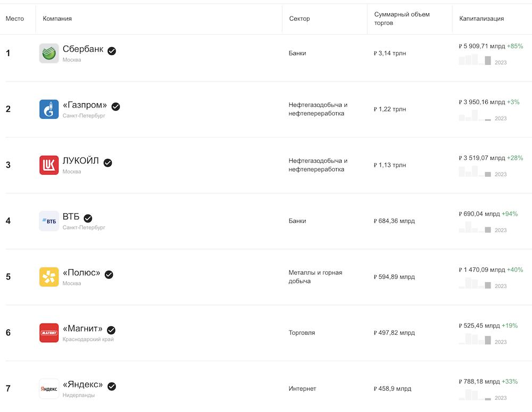Click the Magnit capitalization mini bar chart
The width and height of the screenshot is (532, 412).
(x=475, y=339)
